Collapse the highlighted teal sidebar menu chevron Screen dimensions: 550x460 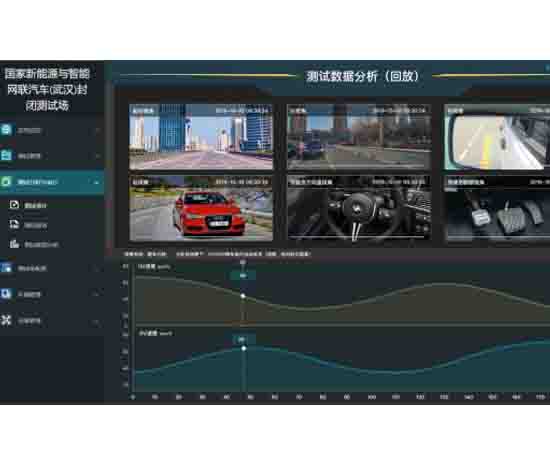(x=96, y=182)
